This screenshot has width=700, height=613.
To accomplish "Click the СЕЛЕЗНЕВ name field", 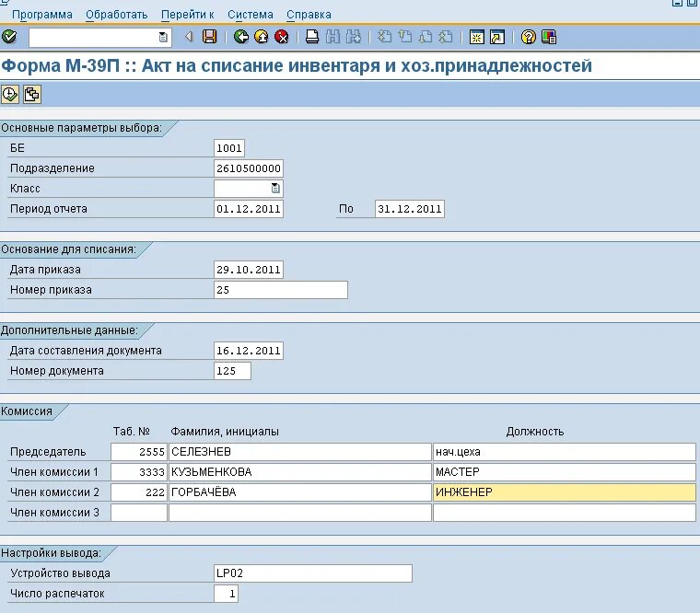I will 300,452.
